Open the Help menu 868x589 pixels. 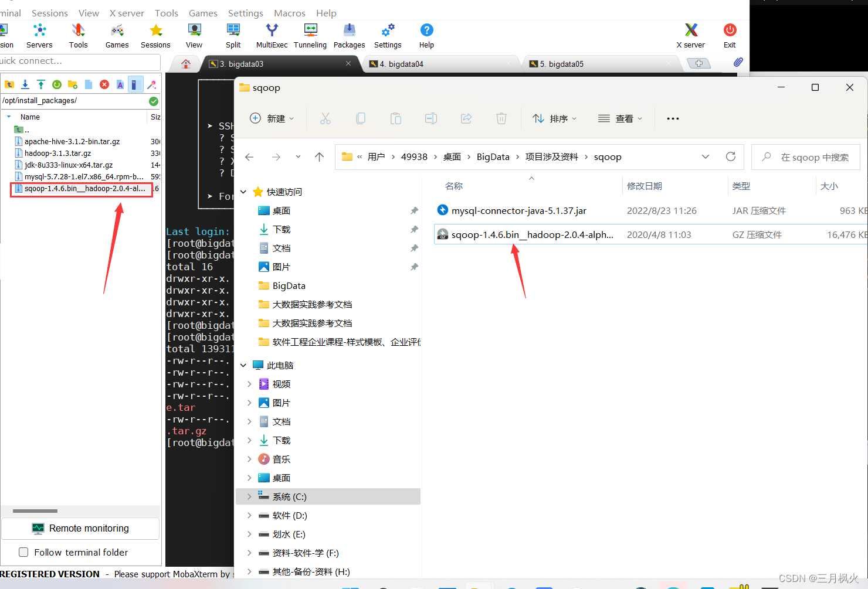click(x=326, y=13)
